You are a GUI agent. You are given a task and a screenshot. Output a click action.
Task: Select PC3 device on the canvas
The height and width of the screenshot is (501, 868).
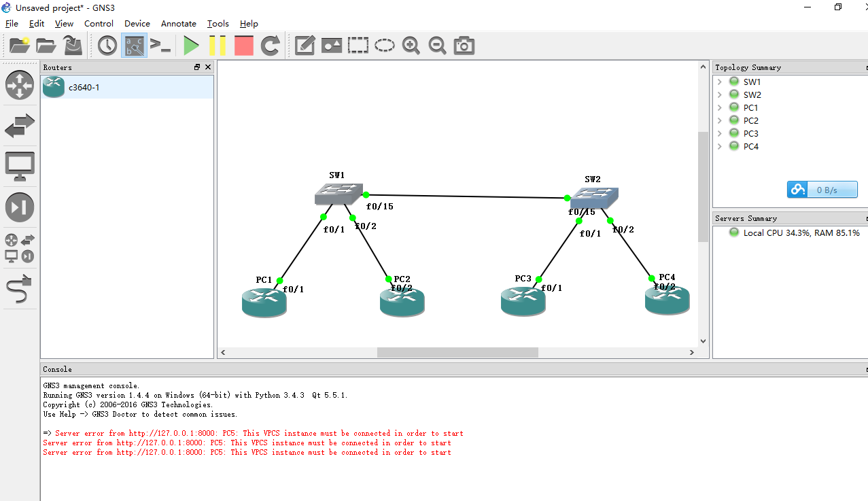523,301
